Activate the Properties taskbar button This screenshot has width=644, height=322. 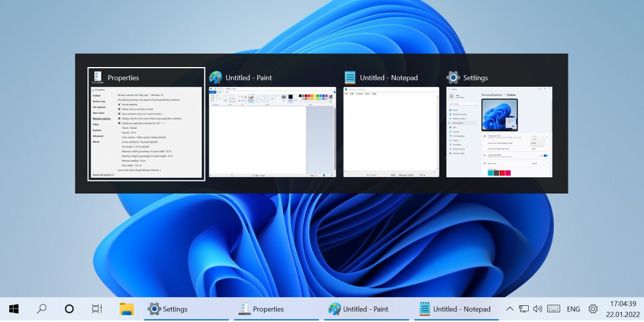click(x=276, y=309)
